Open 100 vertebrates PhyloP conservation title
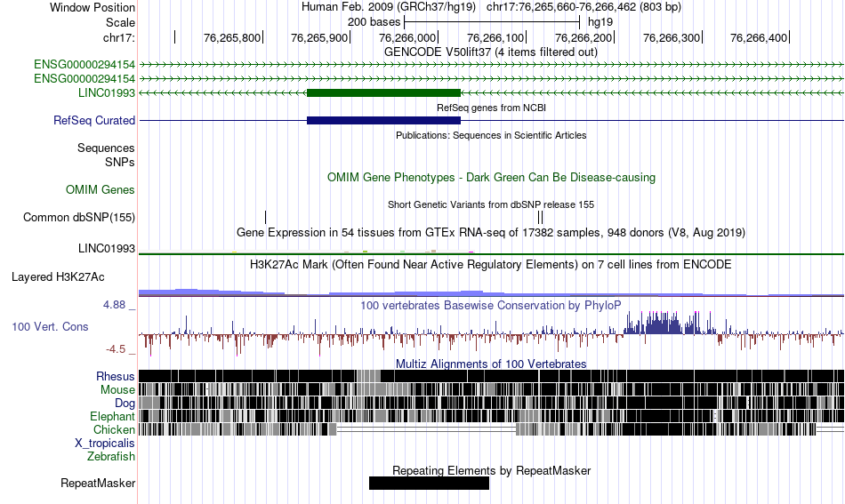This screenshot has width=845, height=504. [x=491, y=305]
